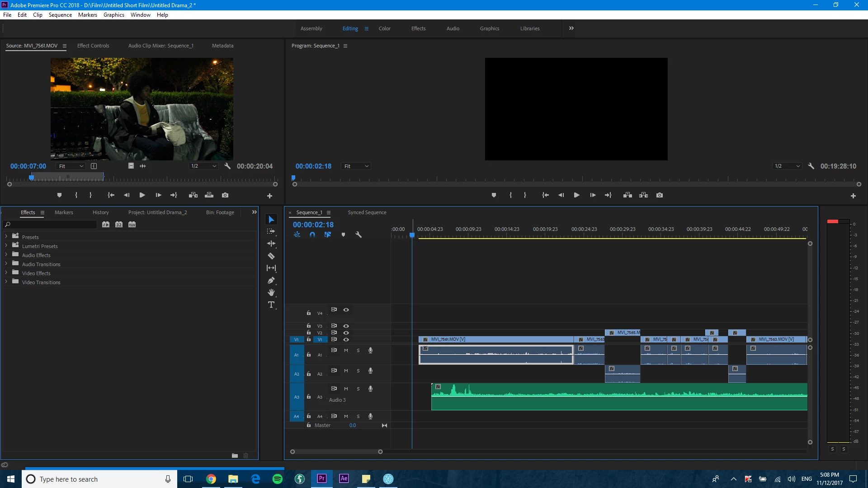This screenshot has height=488, width=868.
Task: Open Program monitor Fit zoom dropdown
Action: tap(356, 166)
